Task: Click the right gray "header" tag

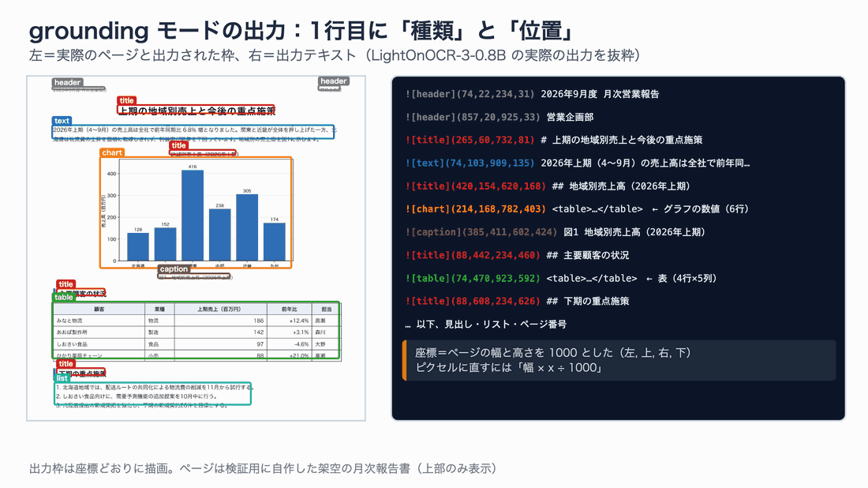Action: [x=334, y=81]
